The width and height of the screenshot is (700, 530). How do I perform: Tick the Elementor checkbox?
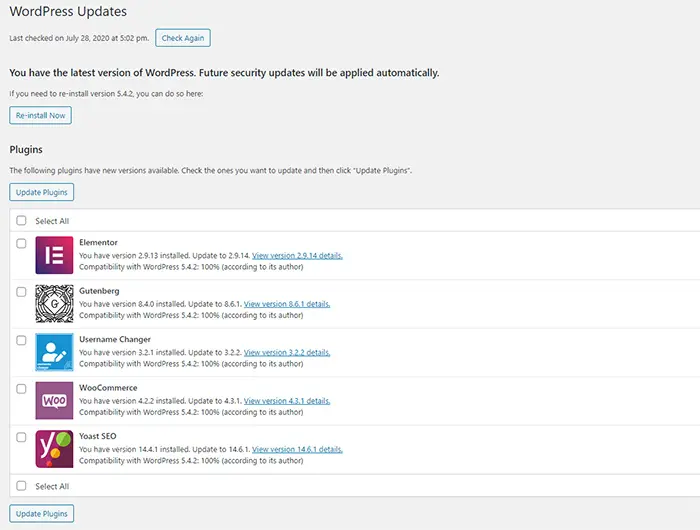click(21, 243)
